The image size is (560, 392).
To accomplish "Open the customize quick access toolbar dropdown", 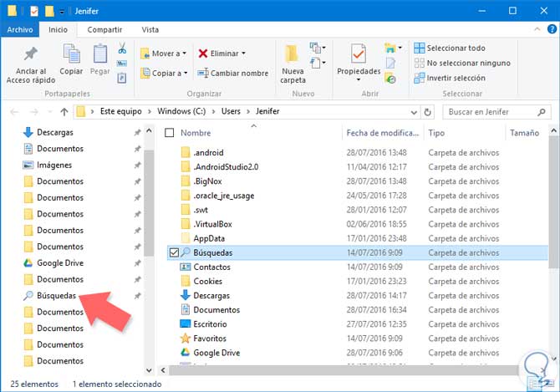I will click(61, 12).
